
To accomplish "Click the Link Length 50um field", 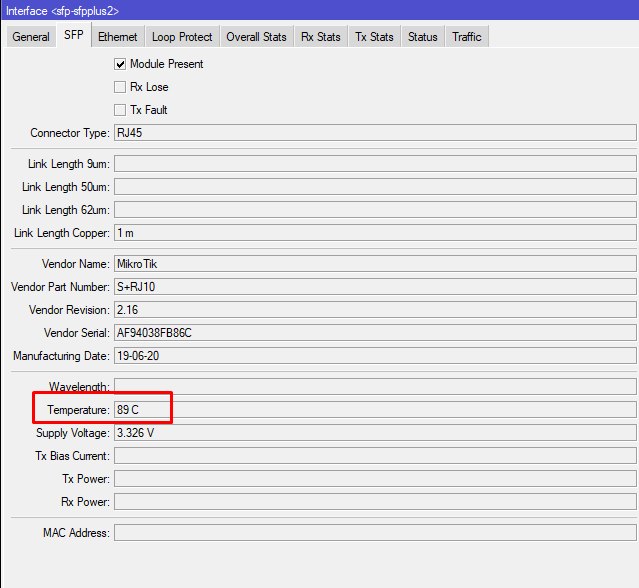I will 375,187.
